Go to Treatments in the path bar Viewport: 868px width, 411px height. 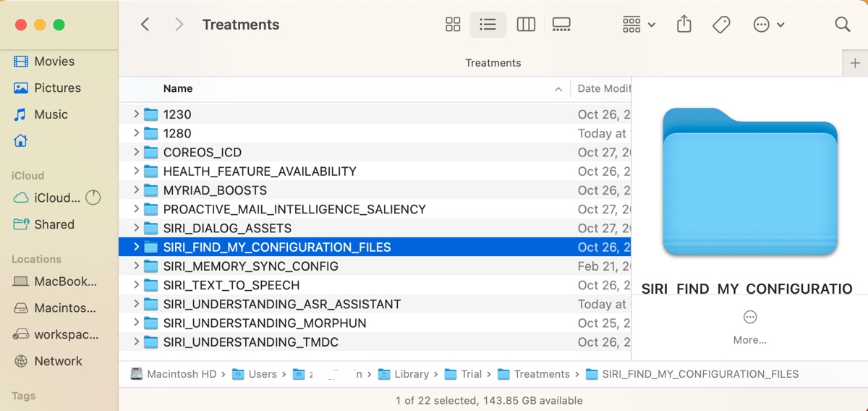pyautogui.click(x=533, y=374)
